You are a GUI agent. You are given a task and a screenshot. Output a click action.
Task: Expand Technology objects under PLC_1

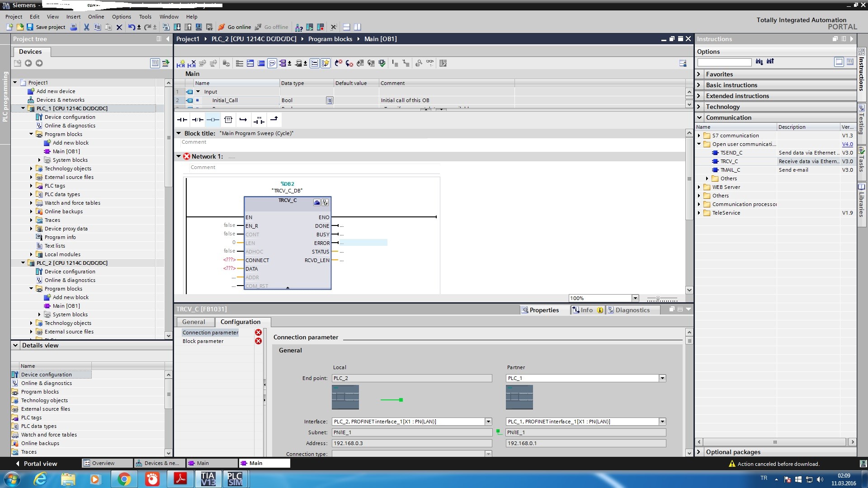pos(31,169)
